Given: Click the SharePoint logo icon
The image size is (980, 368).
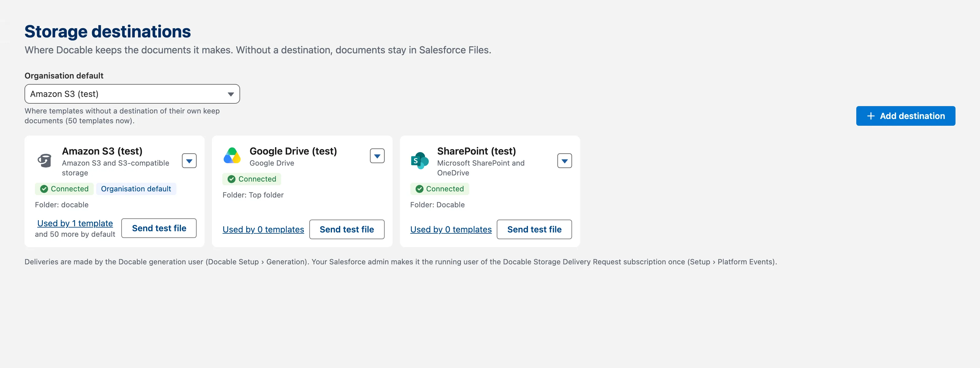Looking at the screenshot, I should [x=420, y=161].
